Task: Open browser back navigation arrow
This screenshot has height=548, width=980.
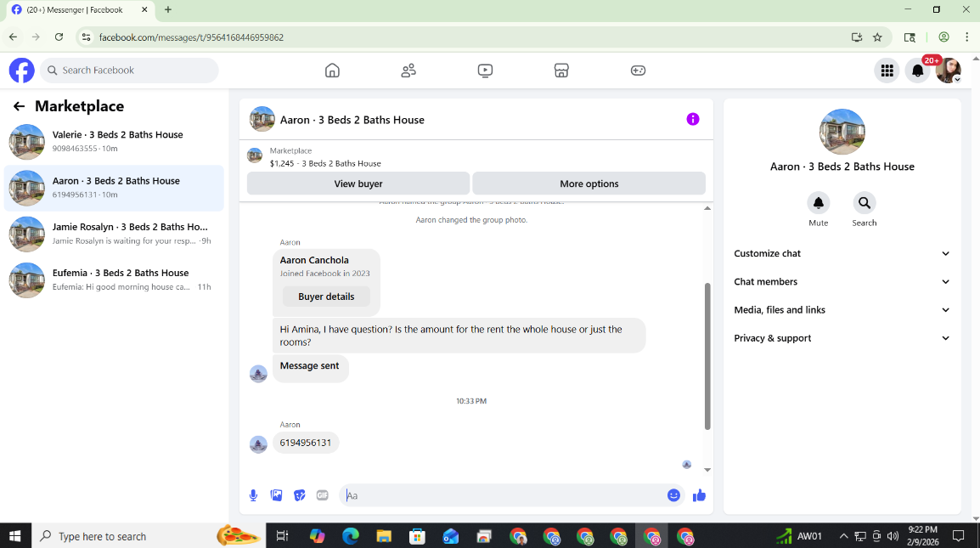Action: (13, 37)
